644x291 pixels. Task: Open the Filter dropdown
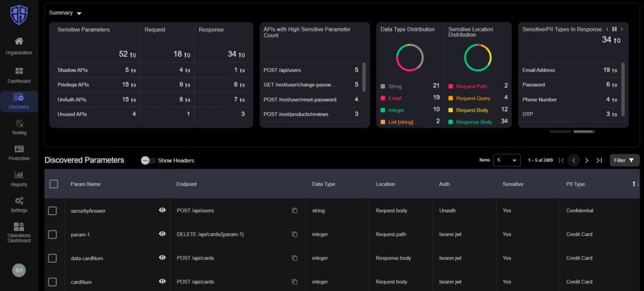[x=625, y=160]
